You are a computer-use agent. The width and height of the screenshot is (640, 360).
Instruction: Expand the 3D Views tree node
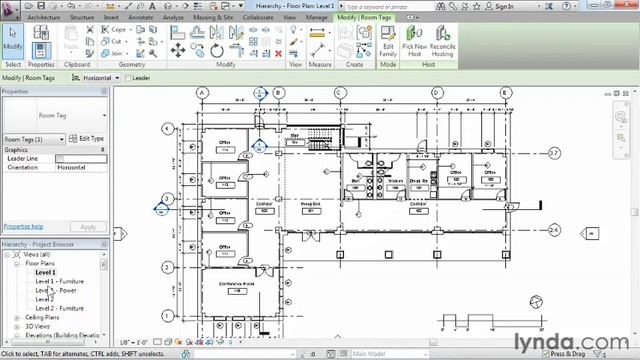tap(17, 327)
